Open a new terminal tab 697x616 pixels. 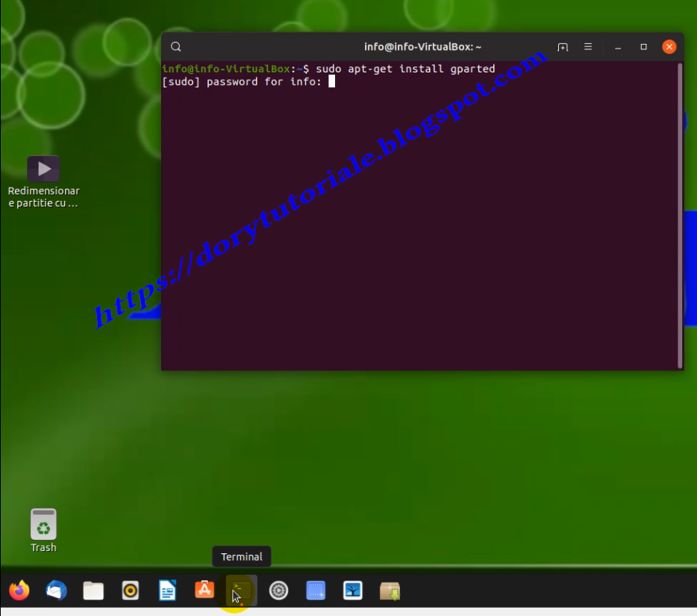point(563,47)
